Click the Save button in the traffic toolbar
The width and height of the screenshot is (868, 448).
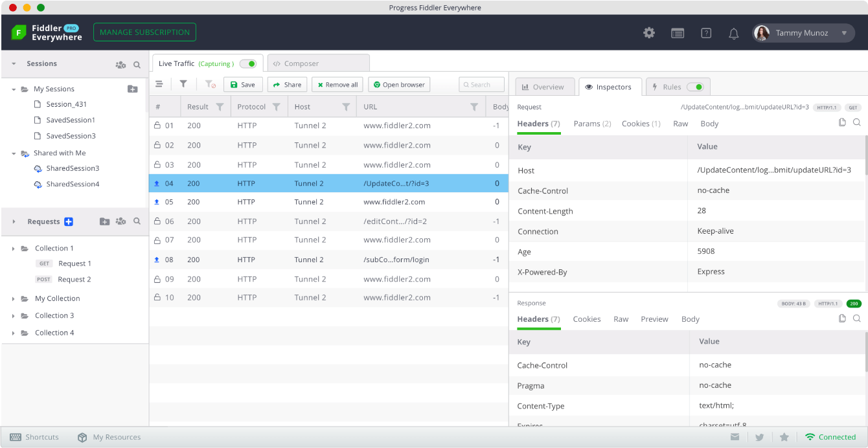(243, 85)
